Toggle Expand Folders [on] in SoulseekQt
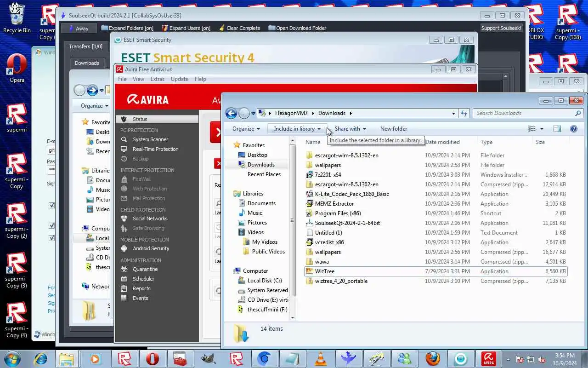Screen dimensions: 588x368 point(127,28)
